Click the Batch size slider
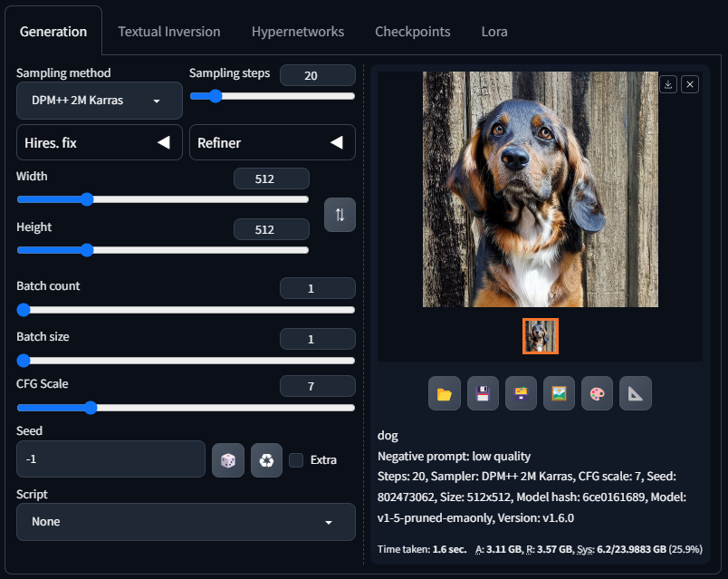 pyautogui.click(x=186, y=360)
